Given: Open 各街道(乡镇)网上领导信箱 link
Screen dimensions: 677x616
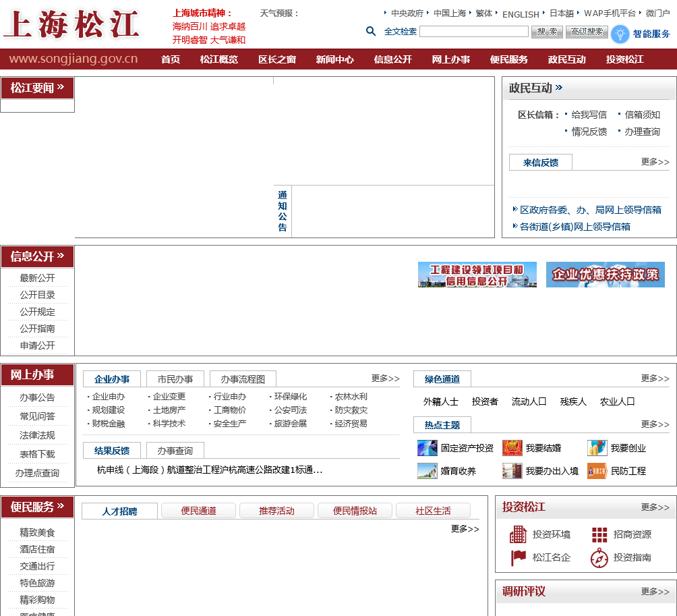Looking at the screenshot, I should click(575, 226).
